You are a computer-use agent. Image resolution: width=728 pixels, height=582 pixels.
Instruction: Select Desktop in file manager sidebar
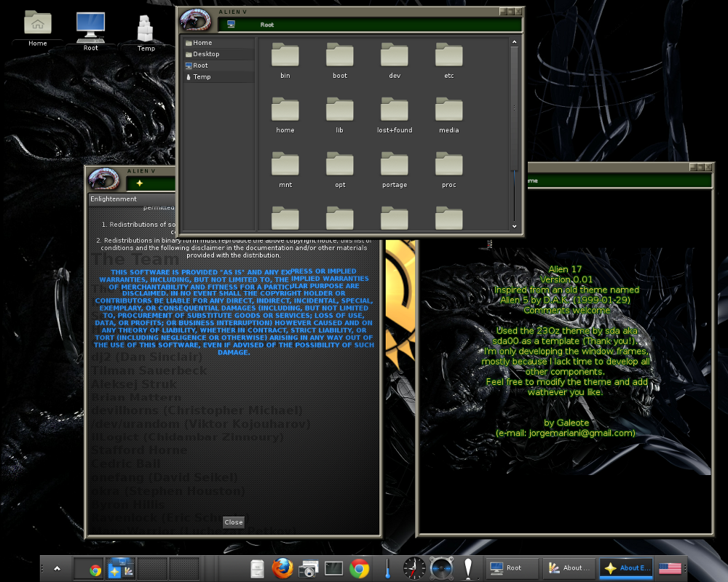[x=218, y=54]
